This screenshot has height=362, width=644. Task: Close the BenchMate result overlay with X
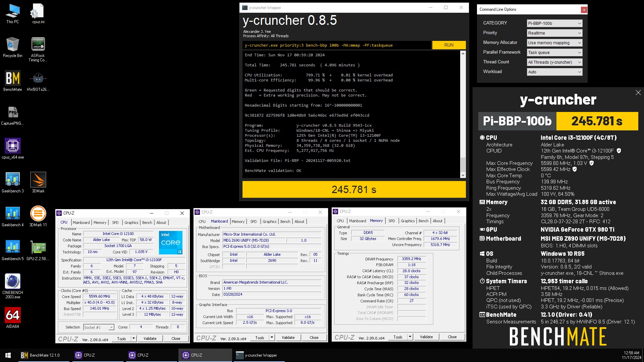[638, 93]
